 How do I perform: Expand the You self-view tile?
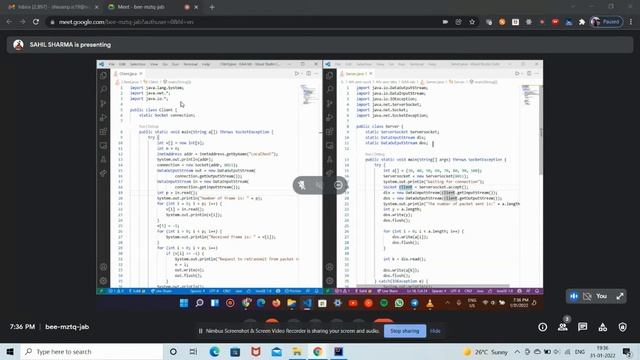pyautogui.click(x=620, y=296)
